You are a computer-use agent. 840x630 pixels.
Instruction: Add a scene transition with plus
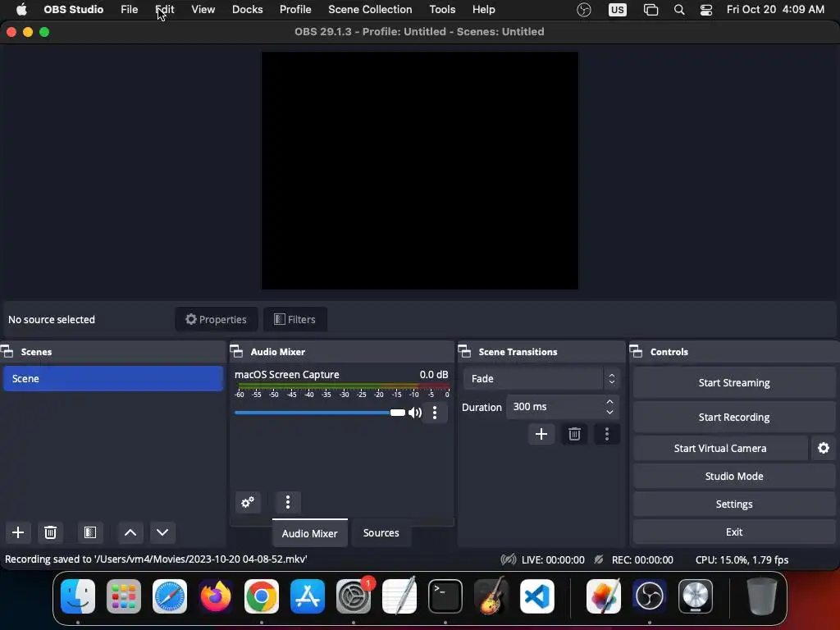tap(541, 434)
